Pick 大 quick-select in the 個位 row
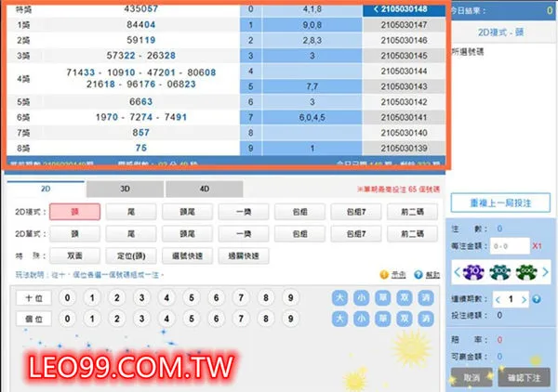 pos(339,319)
